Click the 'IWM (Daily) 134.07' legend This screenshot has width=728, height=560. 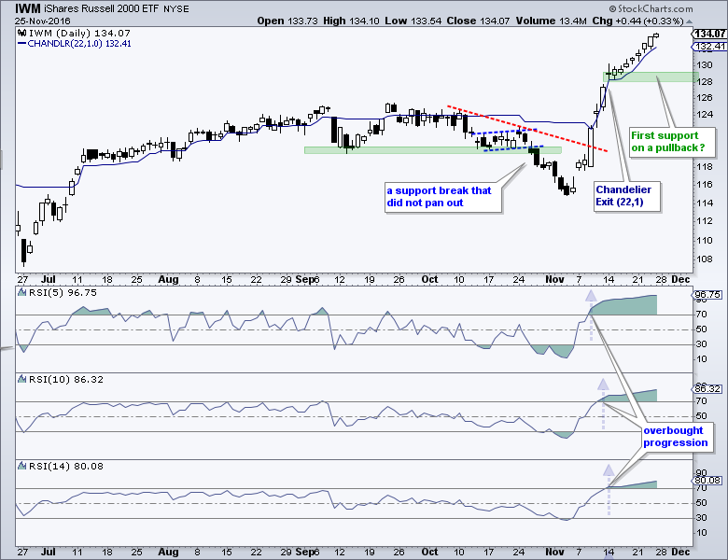(79, 33)
